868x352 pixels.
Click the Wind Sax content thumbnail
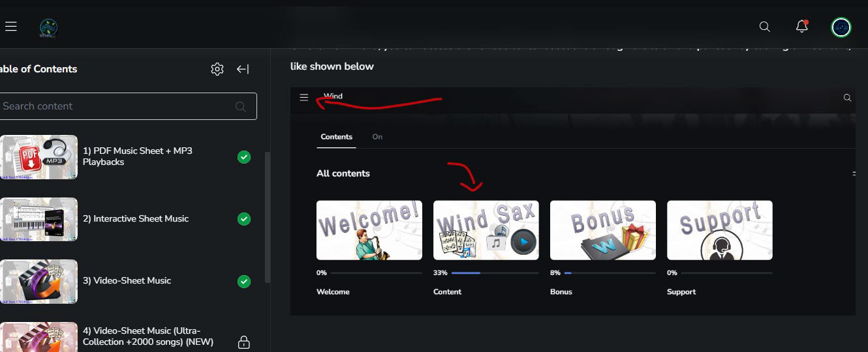486,230
